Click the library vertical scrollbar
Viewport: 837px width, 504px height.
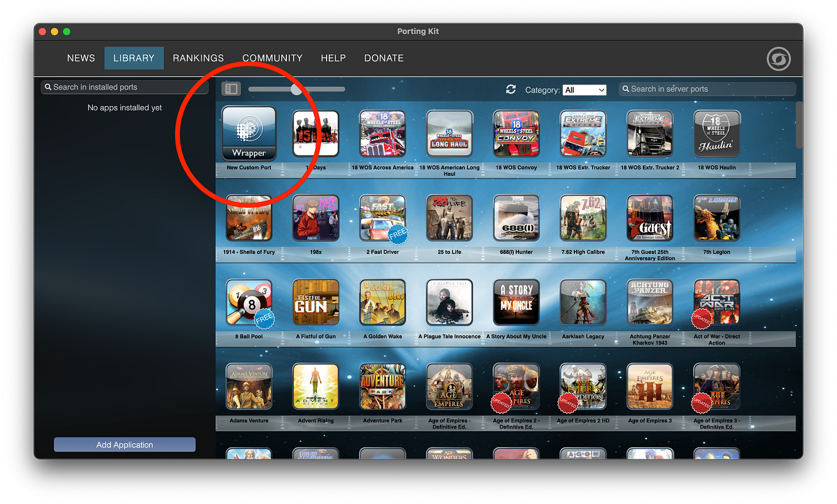point(799,125)
